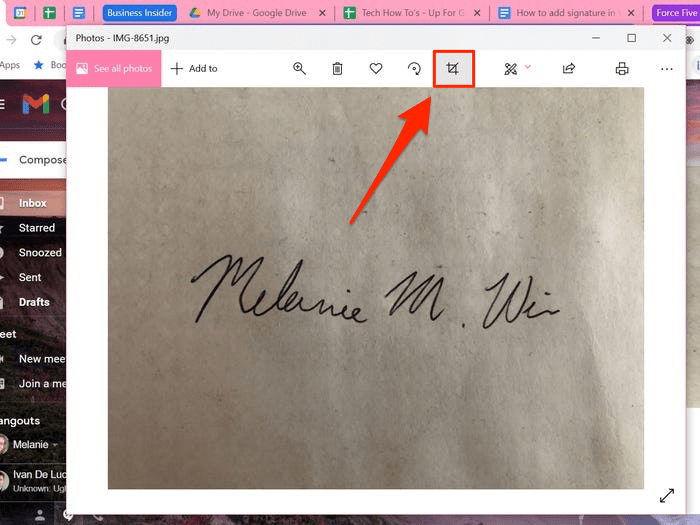Open the Edit & Create tool icon
Image resolution: width=700 pixels, height=525 pixels.
pos(510,69)
